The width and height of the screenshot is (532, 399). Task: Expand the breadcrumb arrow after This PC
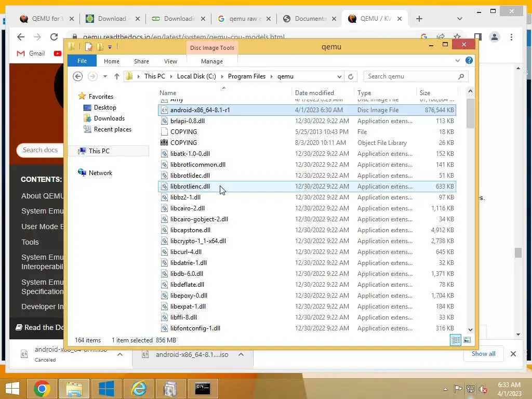point(170,76)
